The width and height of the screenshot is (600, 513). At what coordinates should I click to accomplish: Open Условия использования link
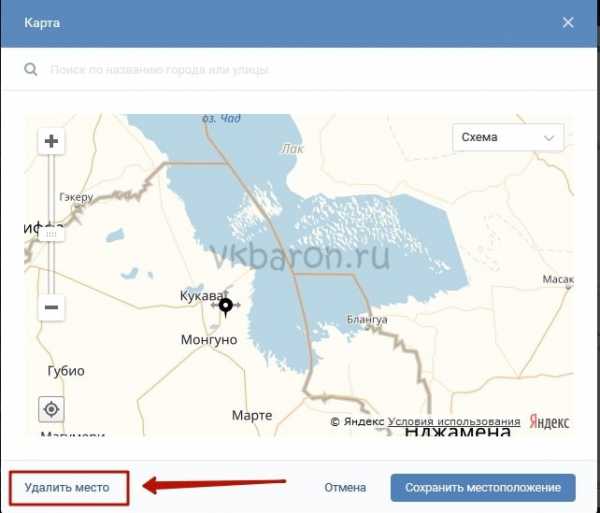point(454,422)
